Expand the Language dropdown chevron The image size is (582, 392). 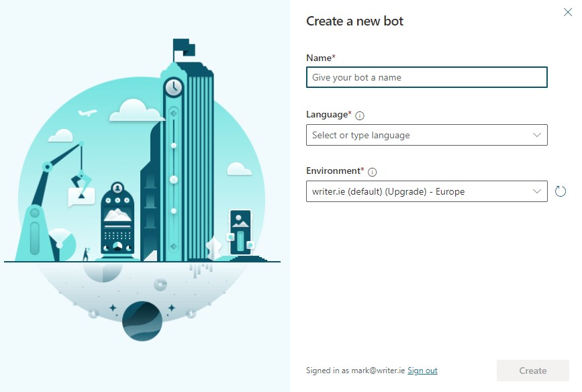[x=537, y=135]
